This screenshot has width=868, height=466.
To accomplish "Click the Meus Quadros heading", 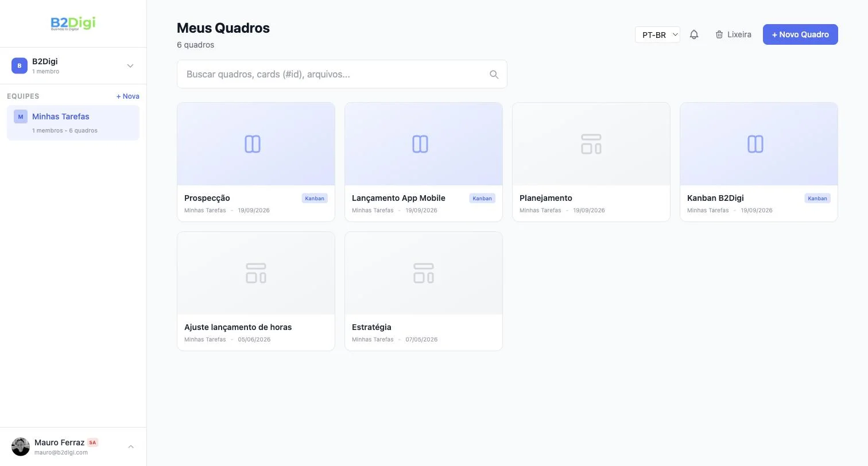I will (x=223, y=28).
